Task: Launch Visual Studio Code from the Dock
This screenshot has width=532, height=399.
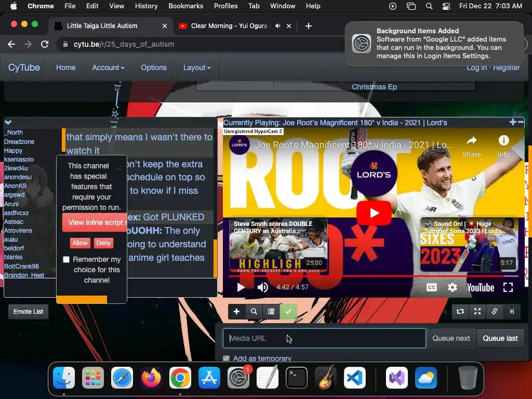Action: coord(354,378)
